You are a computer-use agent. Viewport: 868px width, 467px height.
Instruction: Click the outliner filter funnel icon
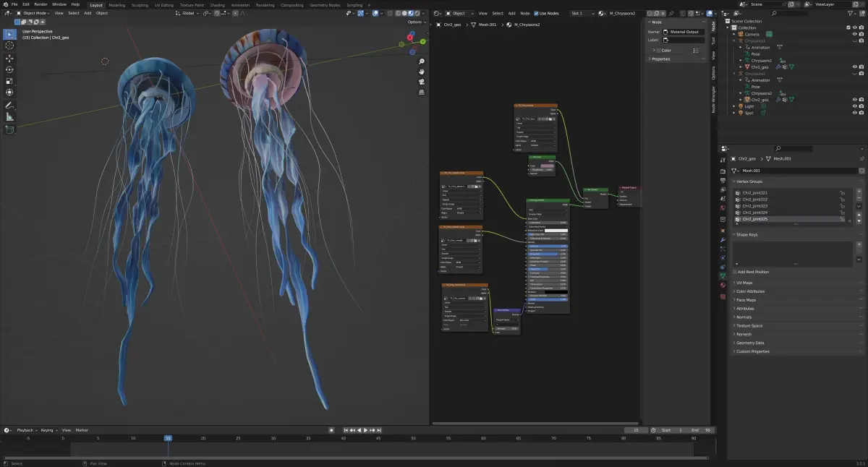(851, 13)
